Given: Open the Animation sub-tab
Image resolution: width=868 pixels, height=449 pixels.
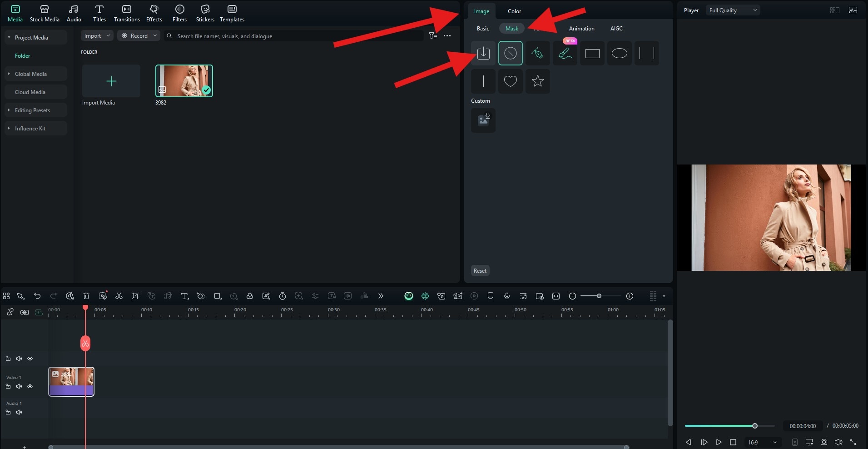Looking at the screenshot, I should (x=581, y=28).
